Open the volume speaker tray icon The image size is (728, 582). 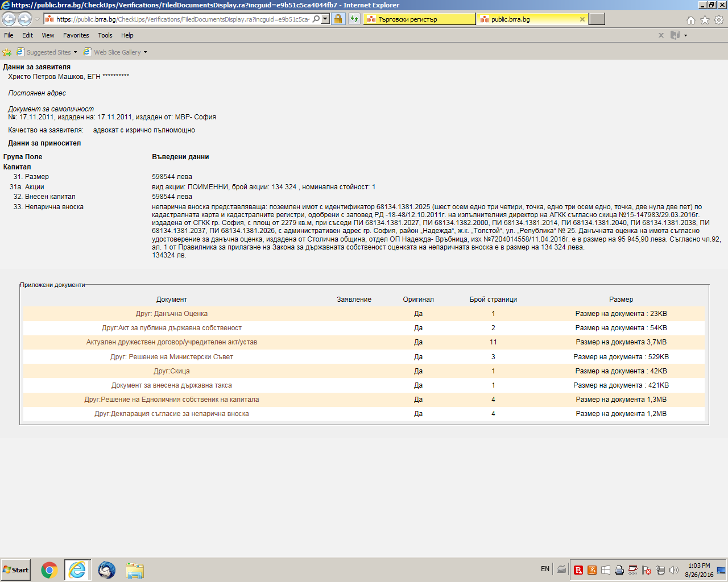pyautogui.click(x=674, y=570)
